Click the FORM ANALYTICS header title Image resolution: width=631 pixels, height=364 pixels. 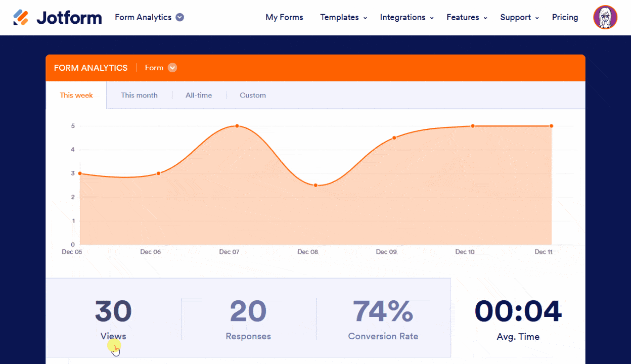[91, 68]
